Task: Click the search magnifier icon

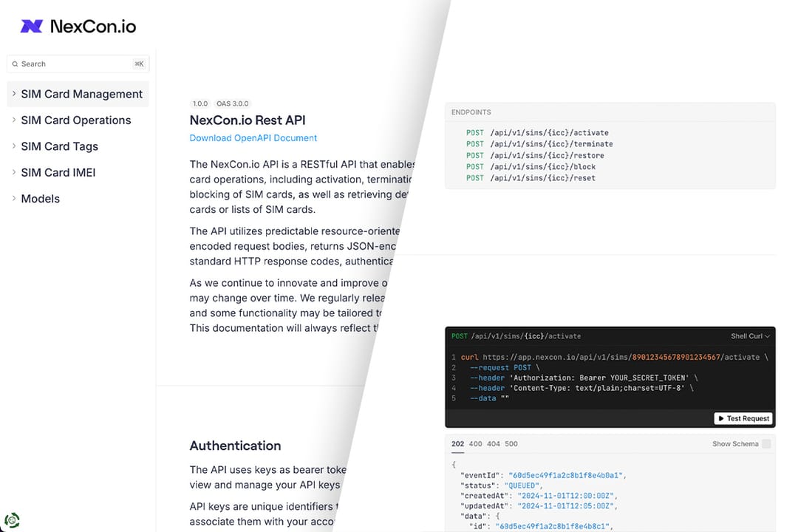Action: pos(16,64)
